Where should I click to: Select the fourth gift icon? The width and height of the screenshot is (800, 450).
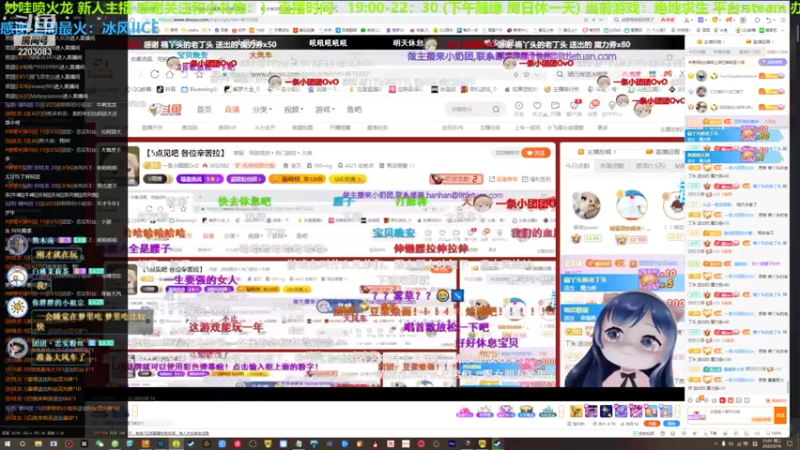click(x=527, y=411)
